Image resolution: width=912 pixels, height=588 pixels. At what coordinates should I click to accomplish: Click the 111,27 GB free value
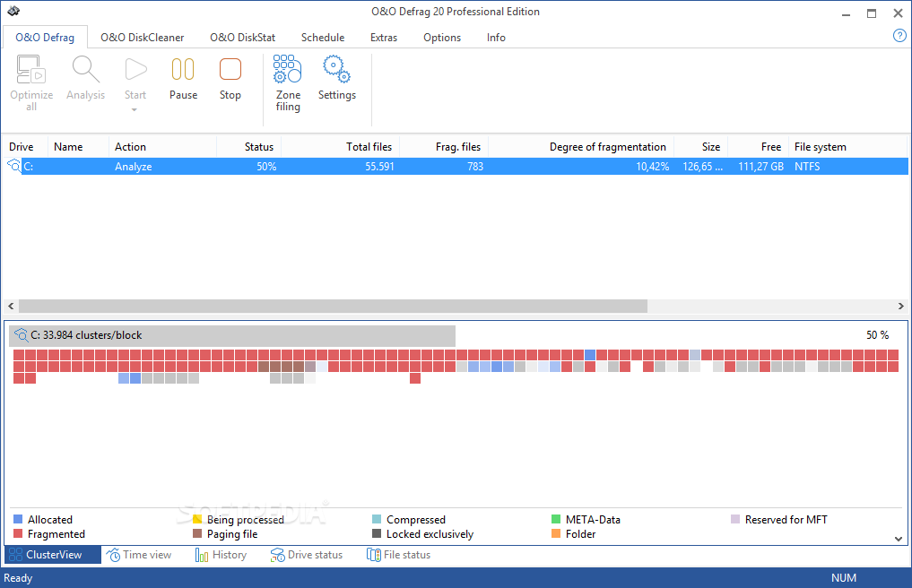click(760, 167)
